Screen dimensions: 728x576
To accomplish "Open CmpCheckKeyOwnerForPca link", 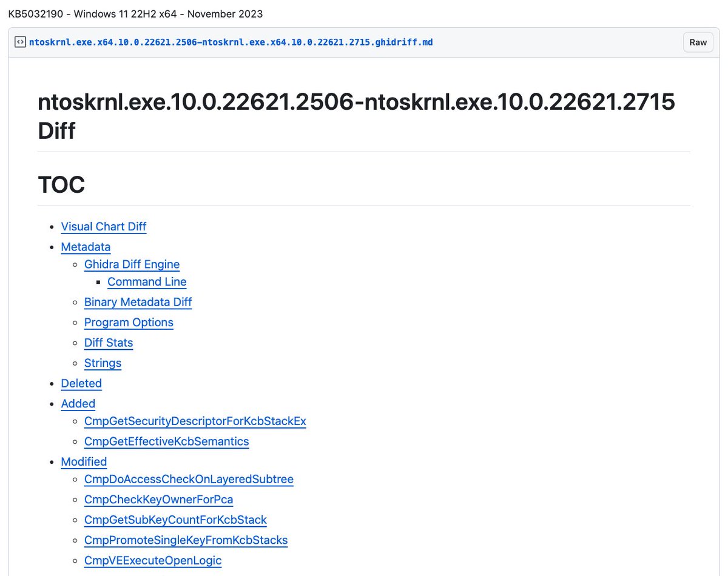I will pos(159,500).
